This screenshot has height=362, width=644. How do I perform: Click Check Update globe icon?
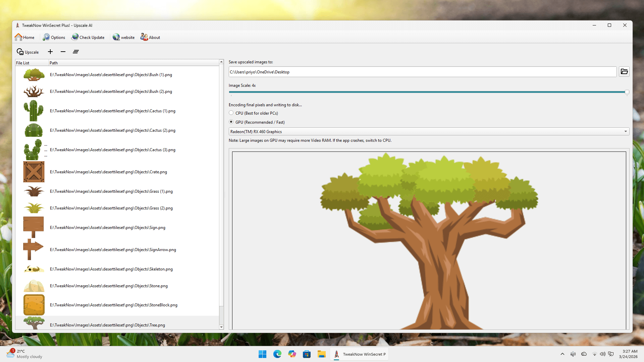click(75, 37)
